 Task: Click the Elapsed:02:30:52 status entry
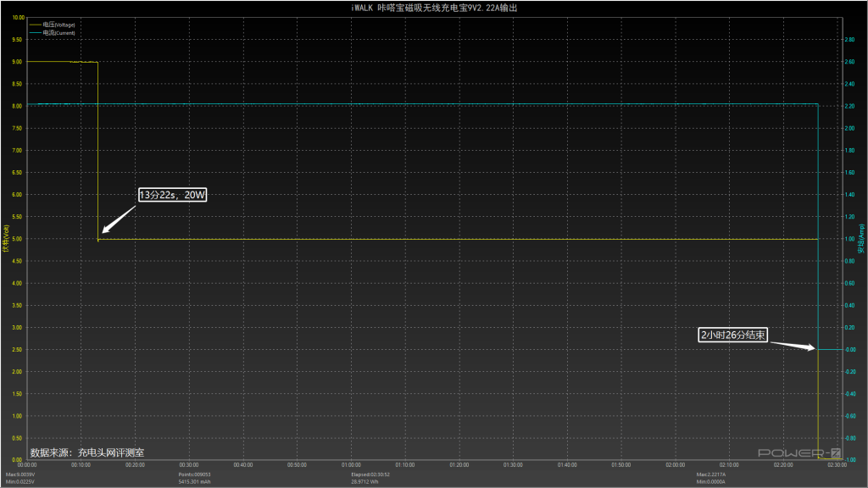370,474
